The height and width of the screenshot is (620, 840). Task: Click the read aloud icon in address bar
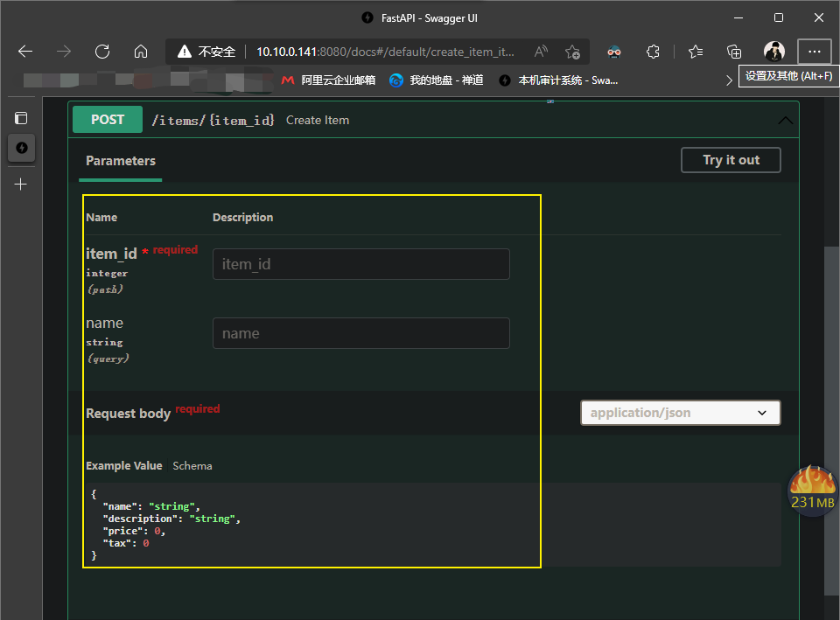(541, 52)
